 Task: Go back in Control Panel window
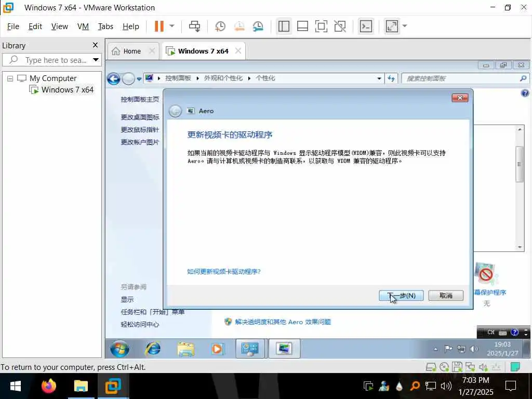(114, 79)
